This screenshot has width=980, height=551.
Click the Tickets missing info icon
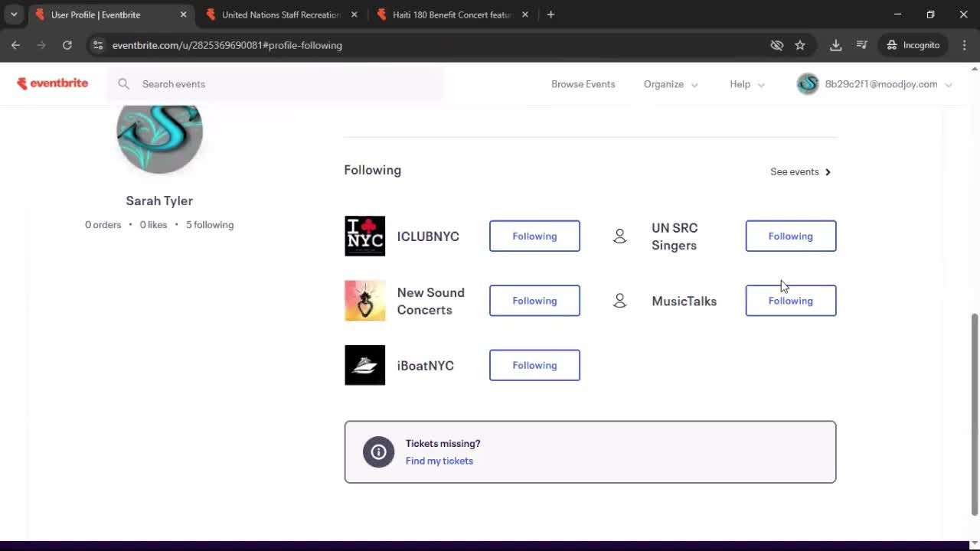pos(378,452)
